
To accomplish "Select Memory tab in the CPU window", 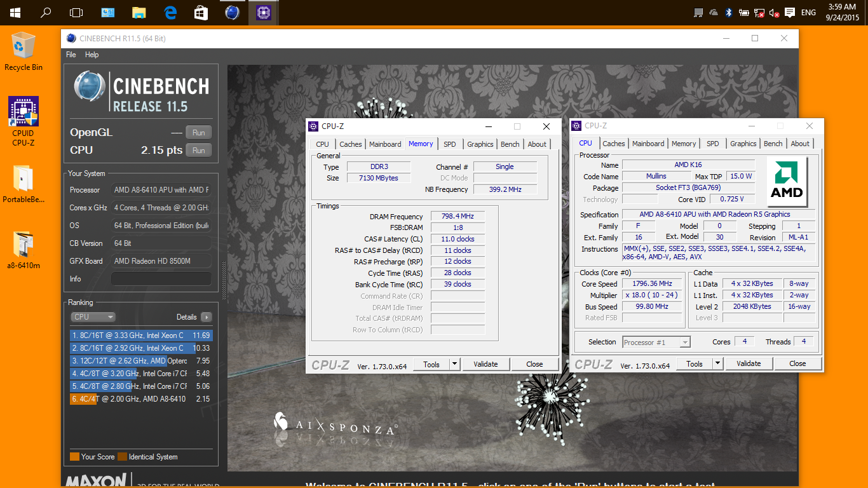I will click(x=684, y=144).
